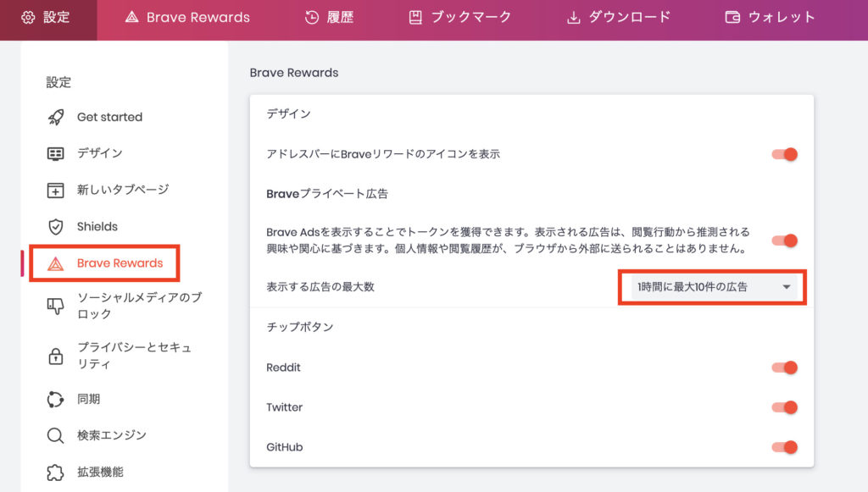868x492 pixels.
Task: Open the 1時間に最大10件の広告 dropdown
Action: click(x=714, y=287)
